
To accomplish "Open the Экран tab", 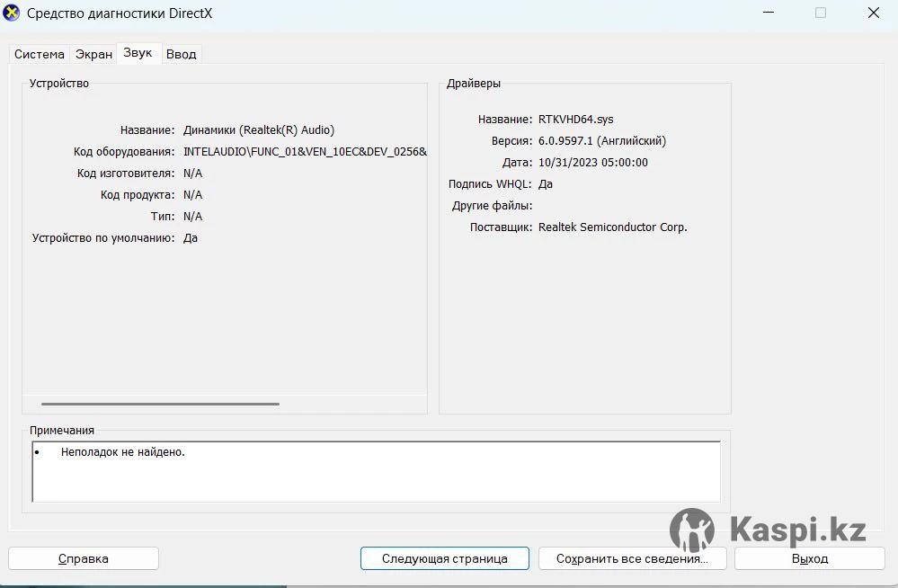I will tap(93, 54).
